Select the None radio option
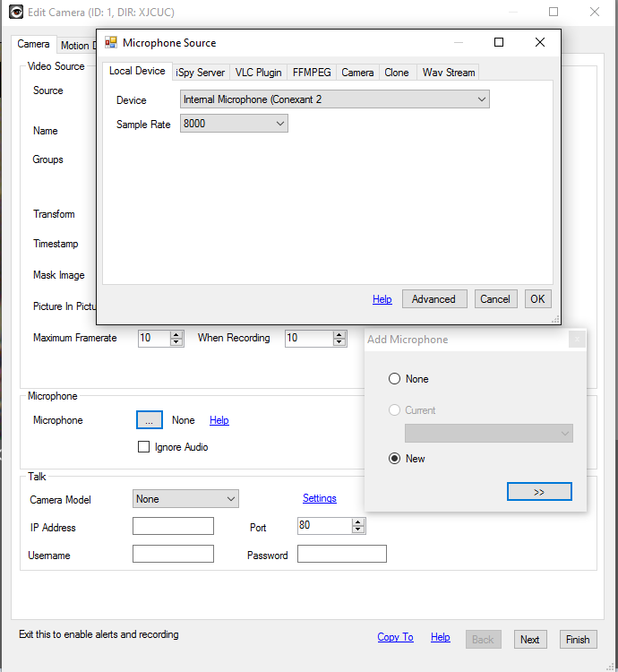 pyautogui.click(x=394, y=379)
